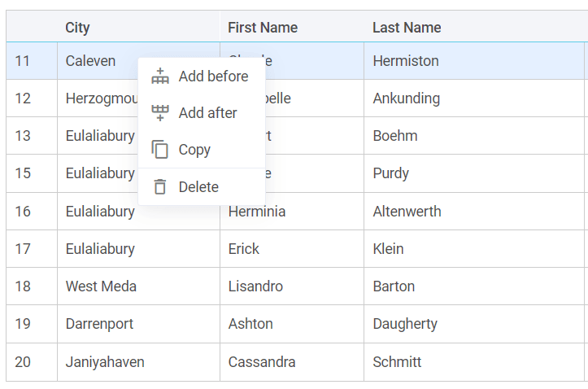Viewport: 588px width, 389px height.
Task: Click the West Meda city cell
Action: pos(101,286)
